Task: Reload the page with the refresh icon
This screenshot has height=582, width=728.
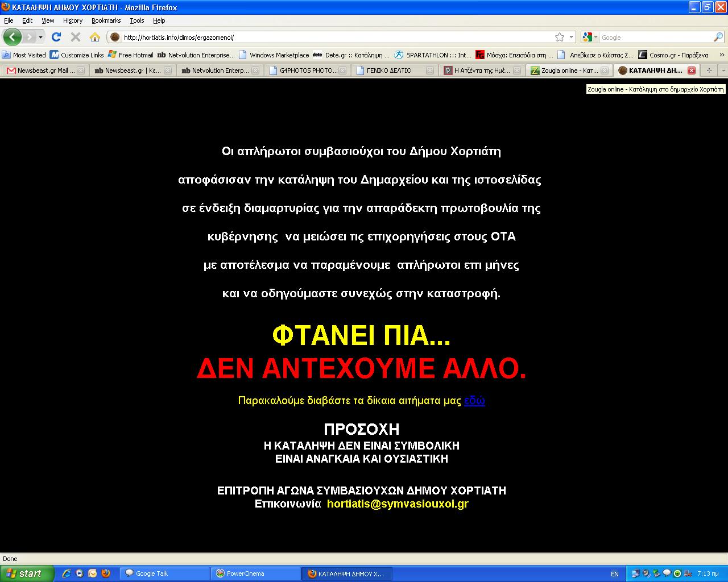Action: [x=56, y=38]
